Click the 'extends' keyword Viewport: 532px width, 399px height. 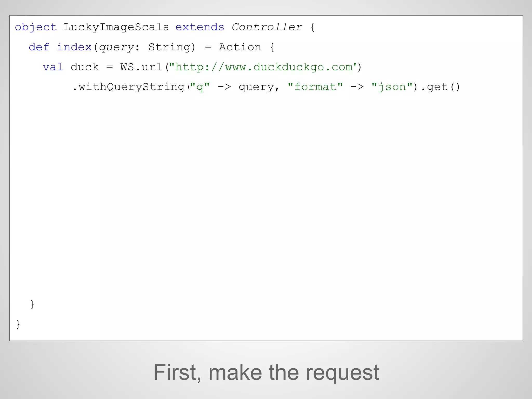point(199,27)
